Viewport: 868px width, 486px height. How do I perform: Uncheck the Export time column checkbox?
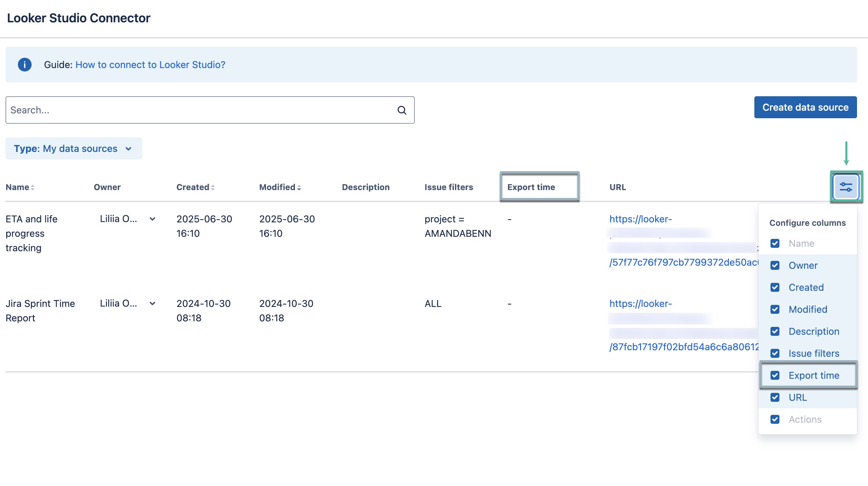[775, 375]
